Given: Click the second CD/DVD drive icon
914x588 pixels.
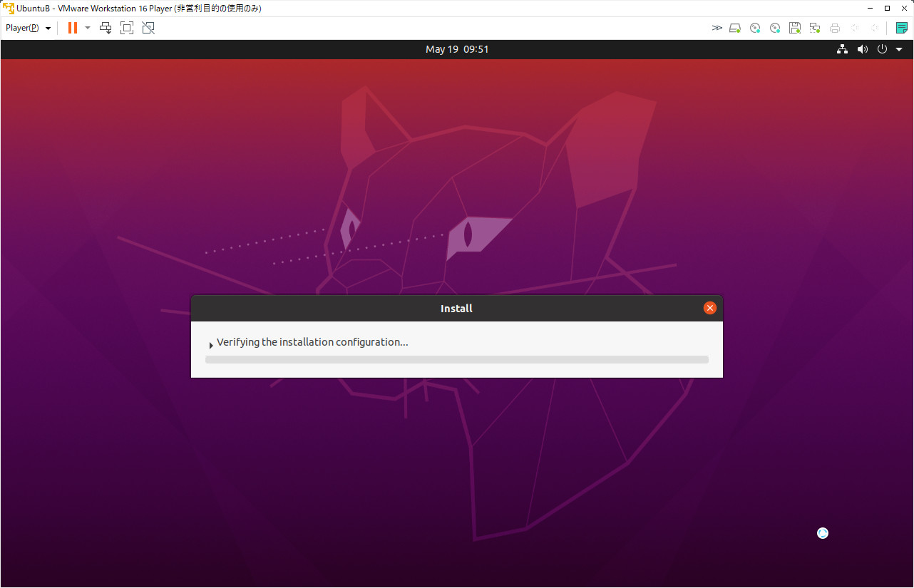Looking at the screenshot, I should click(775, 28).
